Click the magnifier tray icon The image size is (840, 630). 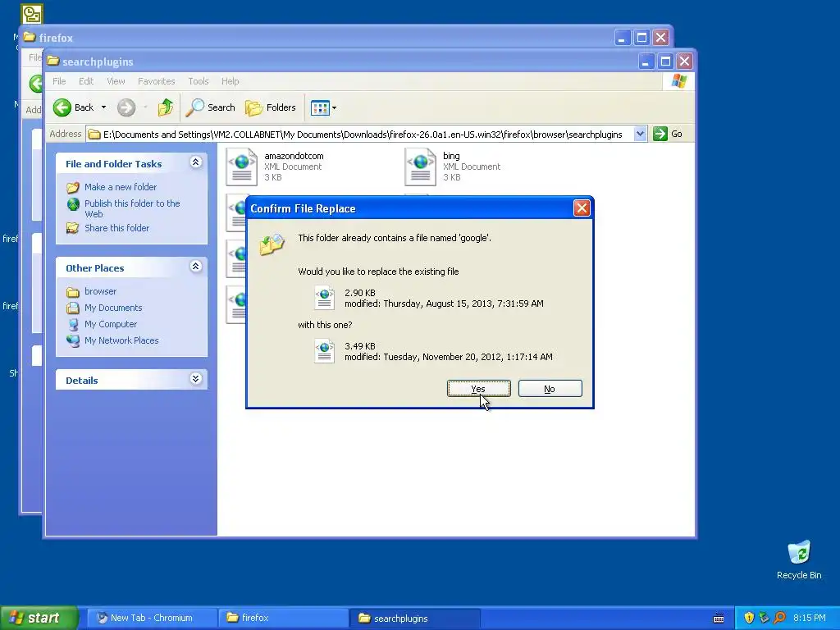tap(779, 618)
